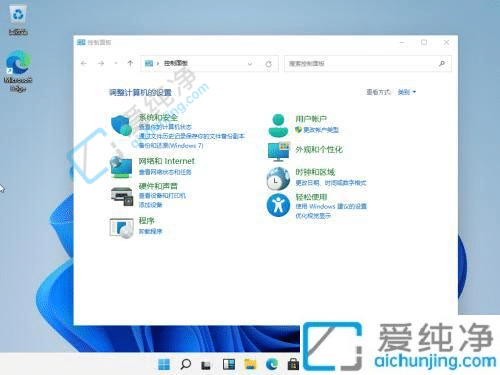Click the 时钟和区域 heading link

315,172
